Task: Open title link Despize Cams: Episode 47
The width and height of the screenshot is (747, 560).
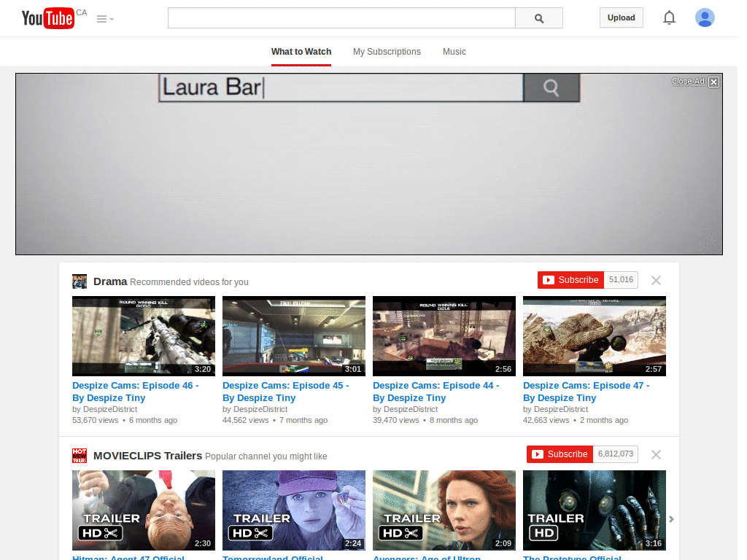Action: (x=587, y=392)
